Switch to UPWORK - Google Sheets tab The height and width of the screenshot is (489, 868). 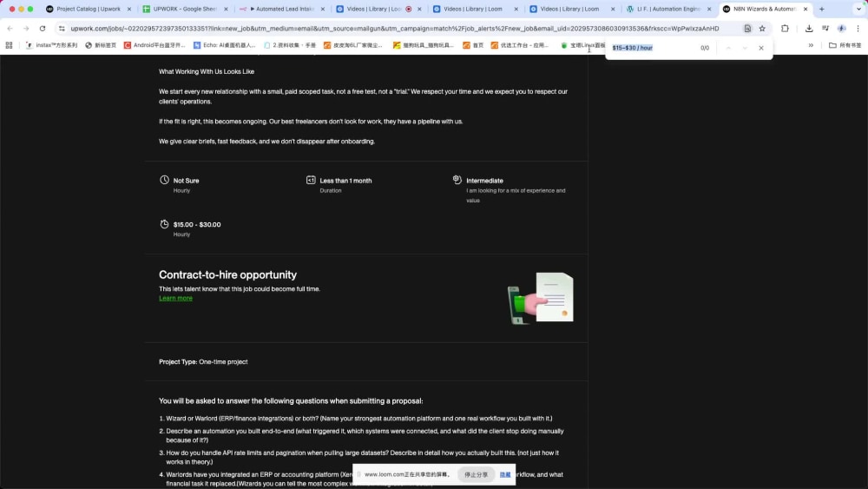click(185, 9)
